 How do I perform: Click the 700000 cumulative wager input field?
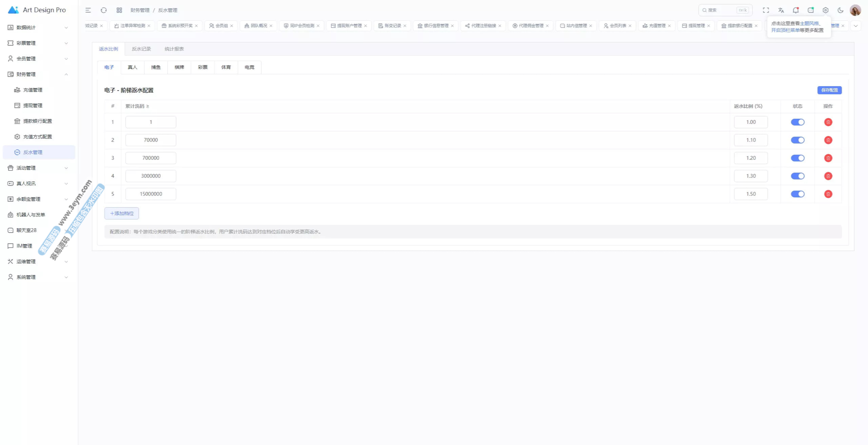click(151, 158)
